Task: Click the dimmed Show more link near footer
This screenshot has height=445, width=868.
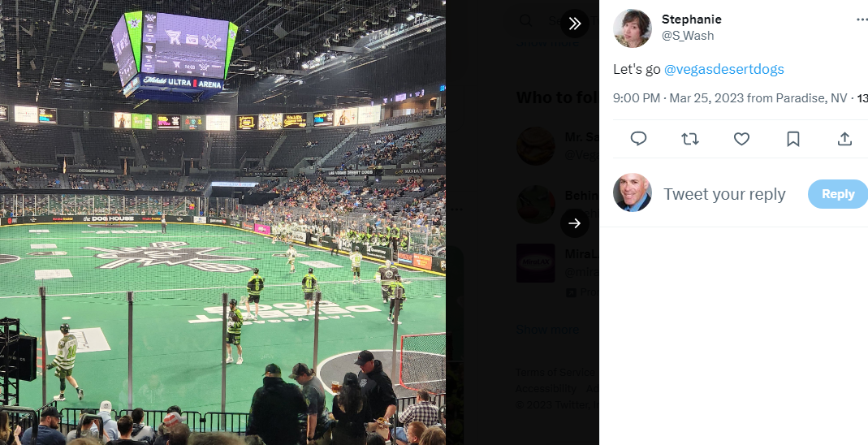Action: (x=547, y=330)
